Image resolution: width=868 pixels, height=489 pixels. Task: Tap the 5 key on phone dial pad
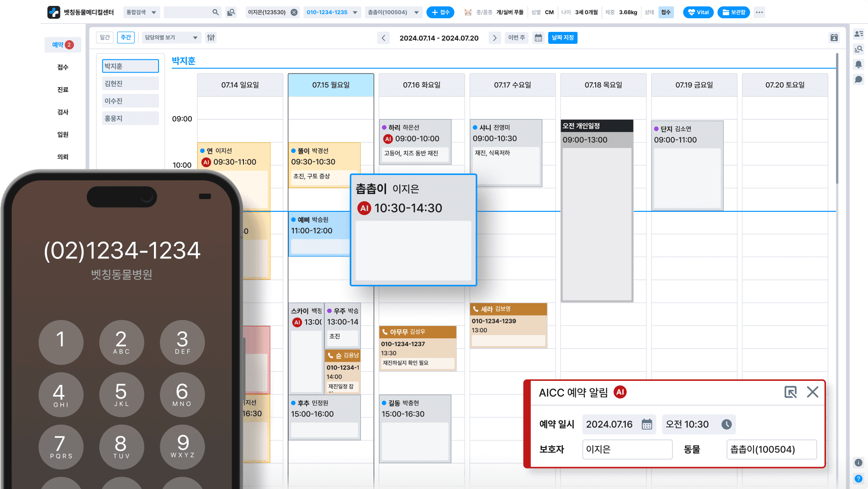coord(121,394)
